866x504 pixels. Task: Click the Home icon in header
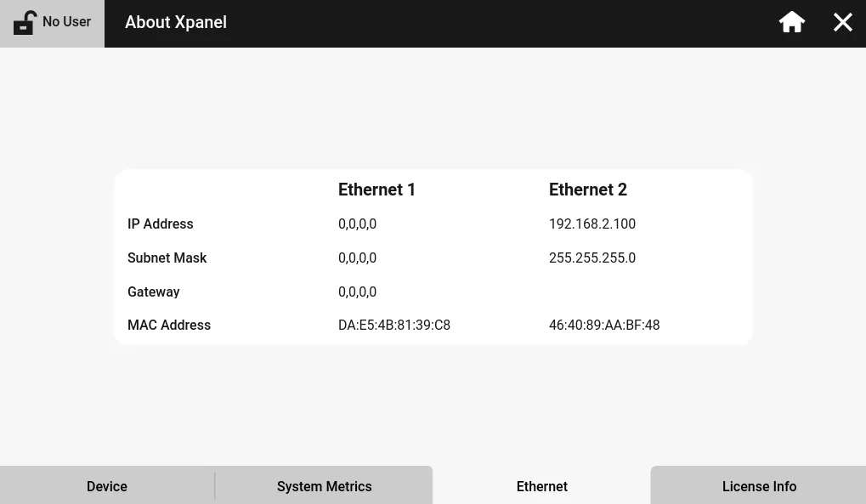click(791, 22)
